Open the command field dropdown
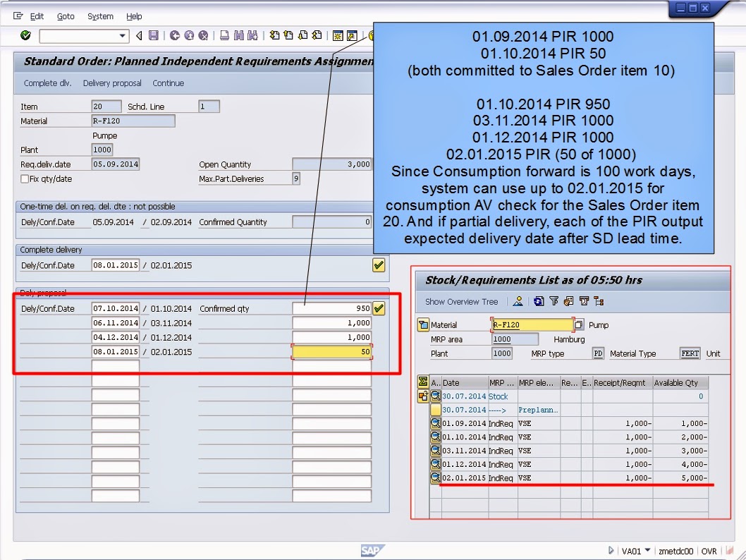Screen dimensions: 746x560 click(x=123, y=35)
